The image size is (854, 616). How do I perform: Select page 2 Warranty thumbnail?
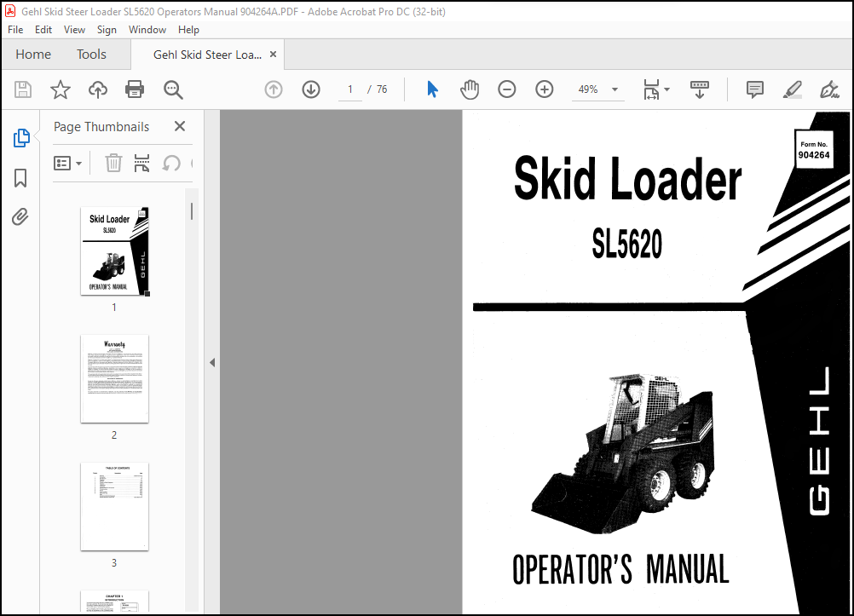coord(114,378)
